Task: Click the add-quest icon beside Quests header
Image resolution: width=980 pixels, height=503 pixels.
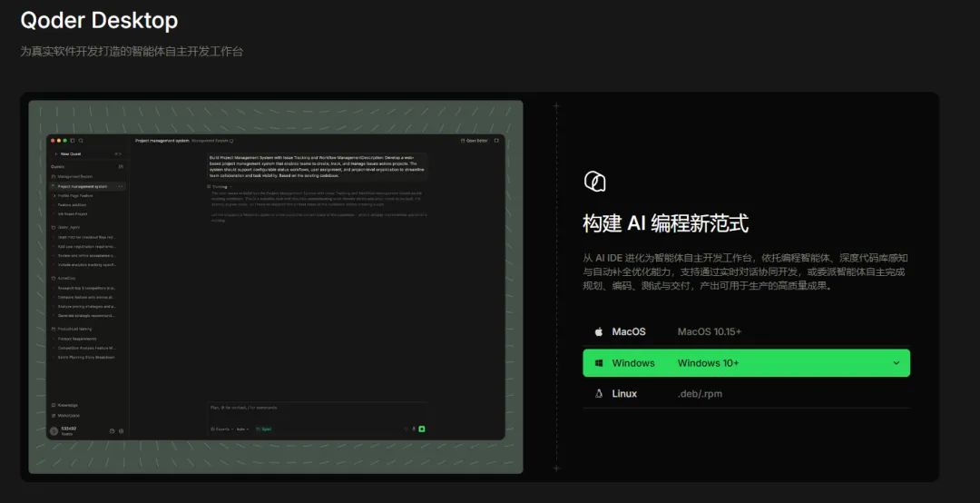Action: (121, 166)
